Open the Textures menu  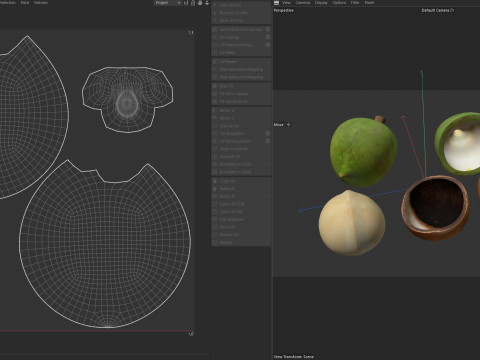(x=41, y=3)
